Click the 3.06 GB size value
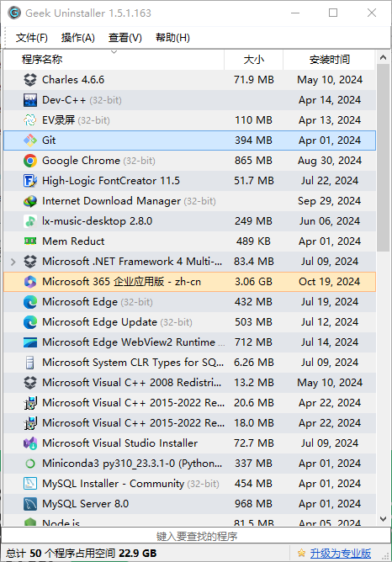The width and height of the screenshot is (392, 562). (253, 282)
